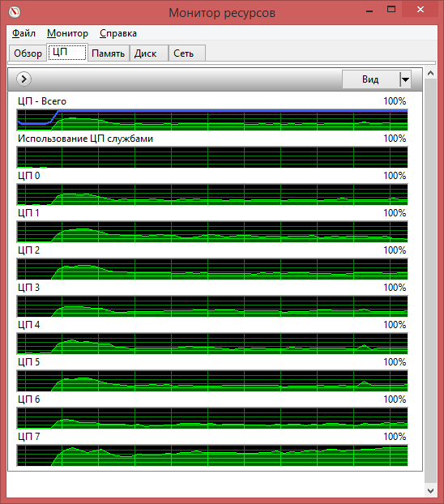The image size is (444, 504).
Task: Click the 100% value beside ЦП - Всего
Action: [x=395, y=101]
